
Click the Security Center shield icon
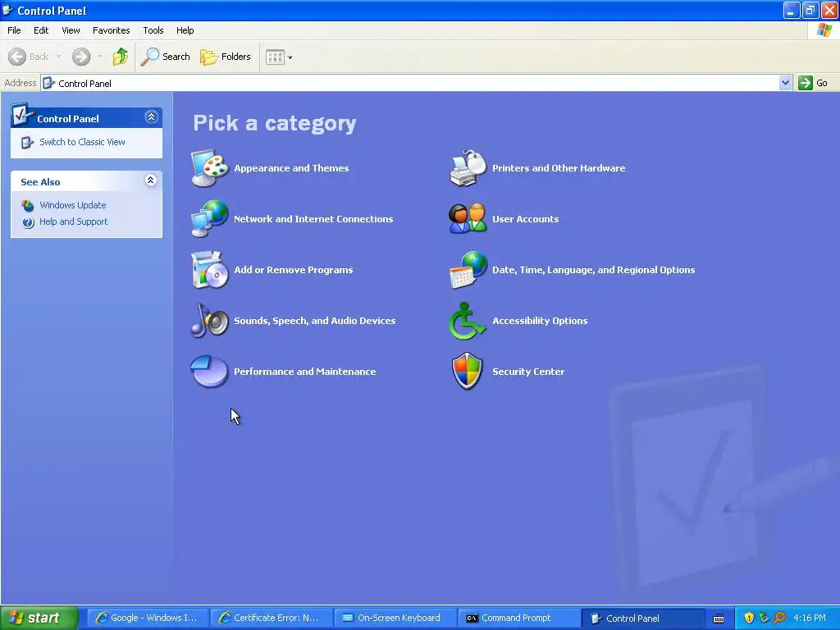468,371
